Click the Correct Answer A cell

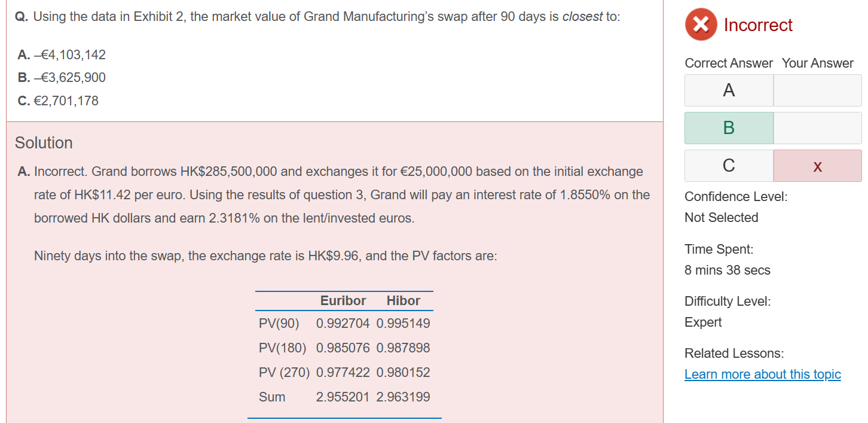(x=729, y=90)
